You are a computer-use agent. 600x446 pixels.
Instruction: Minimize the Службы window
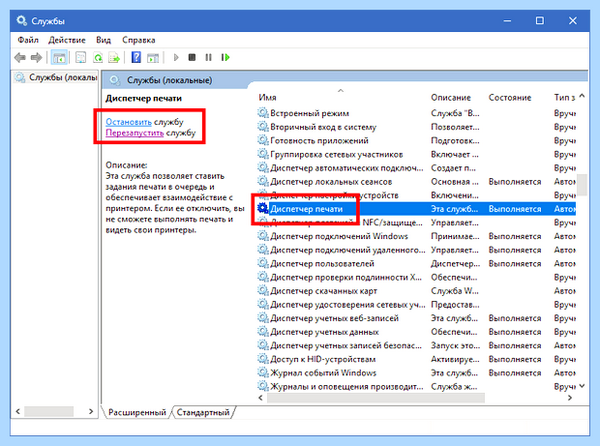point(507,21)
